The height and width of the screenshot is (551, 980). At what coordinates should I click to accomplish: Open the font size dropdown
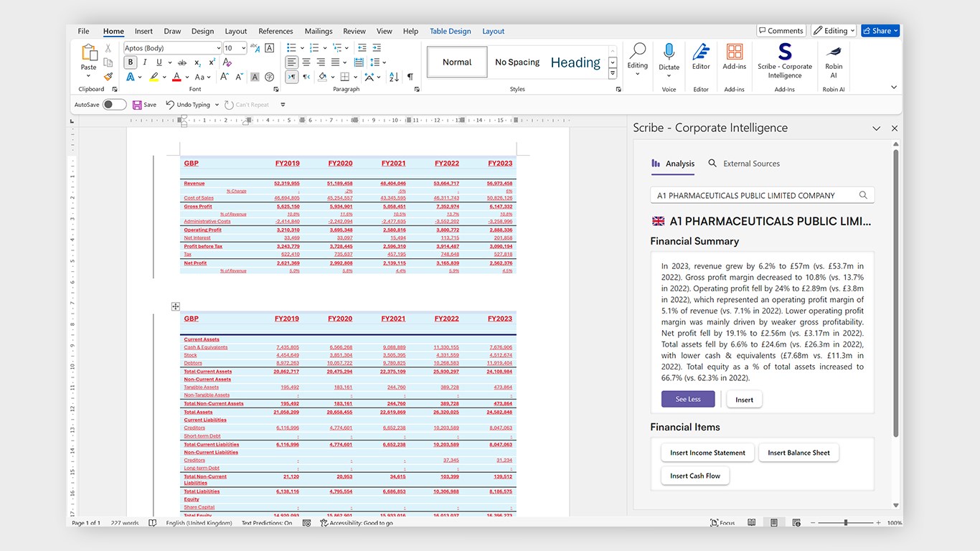(x=244, y=48)
